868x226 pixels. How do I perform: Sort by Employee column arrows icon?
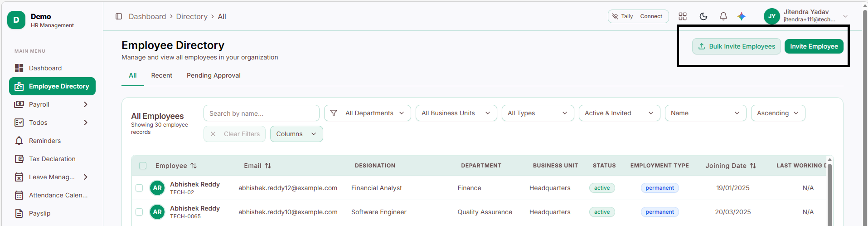point(194,166)
